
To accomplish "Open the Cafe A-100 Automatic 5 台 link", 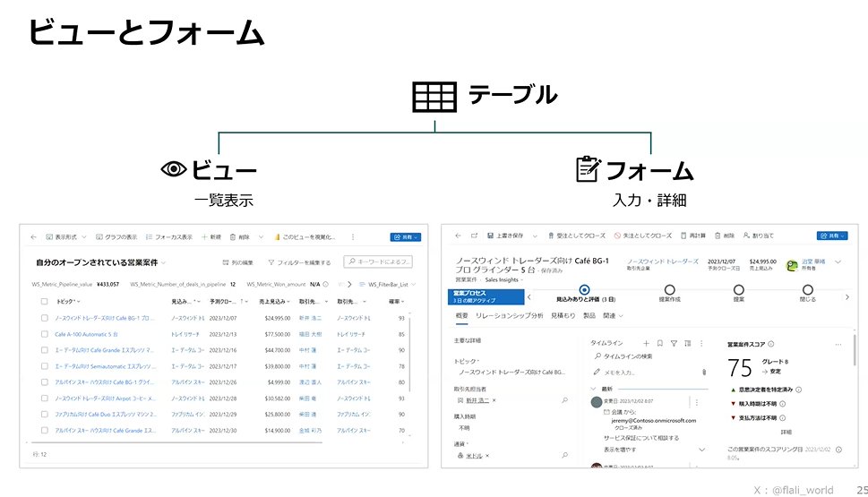I will [86, 334].
